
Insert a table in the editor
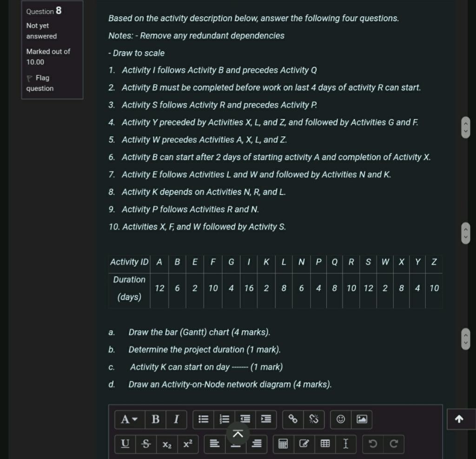pos(324,444)
